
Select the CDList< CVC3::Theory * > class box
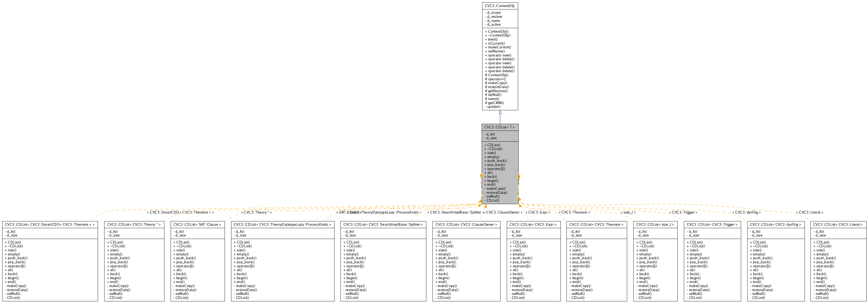[x=134, y=224]
